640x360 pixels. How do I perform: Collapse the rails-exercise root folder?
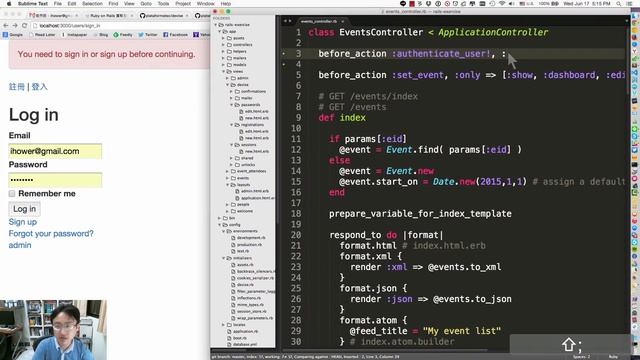[216, 24]
